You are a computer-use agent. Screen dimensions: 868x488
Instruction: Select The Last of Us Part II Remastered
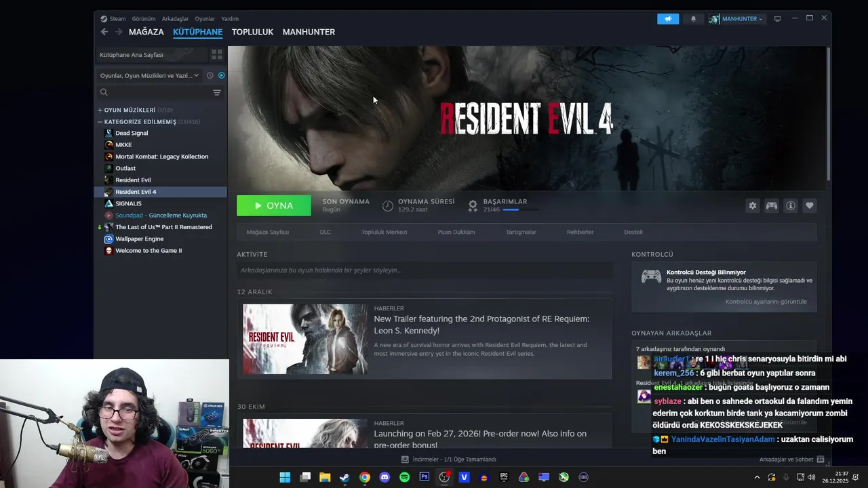click(163, 227)
